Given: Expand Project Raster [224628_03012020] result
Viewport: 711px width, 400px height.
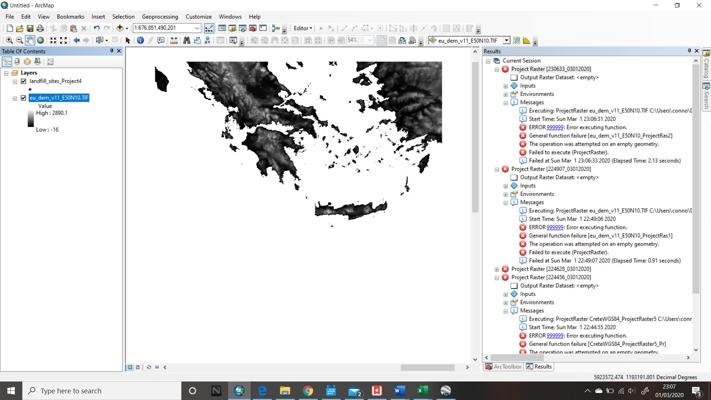Looking at the screenshot, I should [497, 269].
